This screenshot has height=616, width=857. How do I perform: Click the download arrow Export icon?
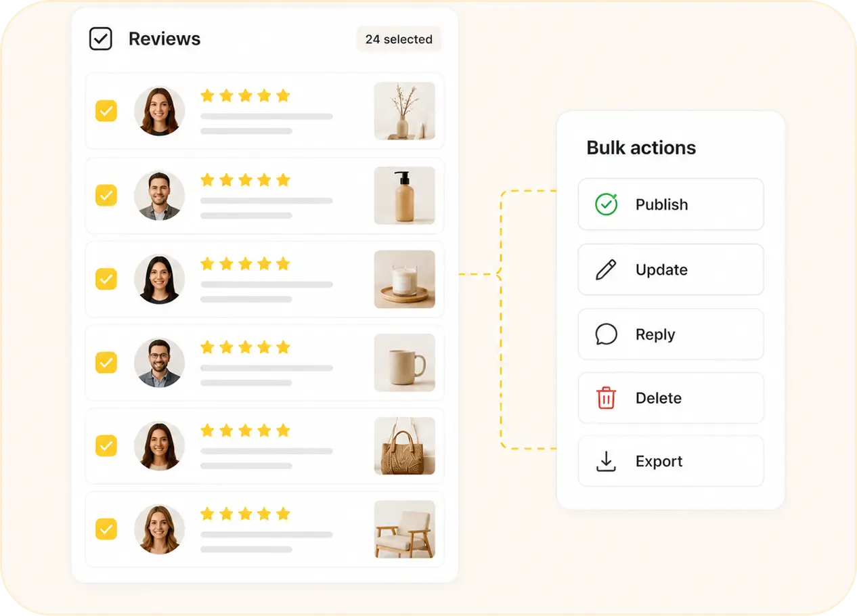tap(606, 462)
